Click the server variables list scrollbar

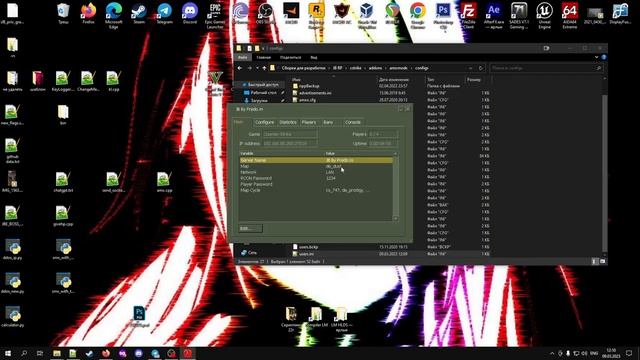(x=395, y=186)
